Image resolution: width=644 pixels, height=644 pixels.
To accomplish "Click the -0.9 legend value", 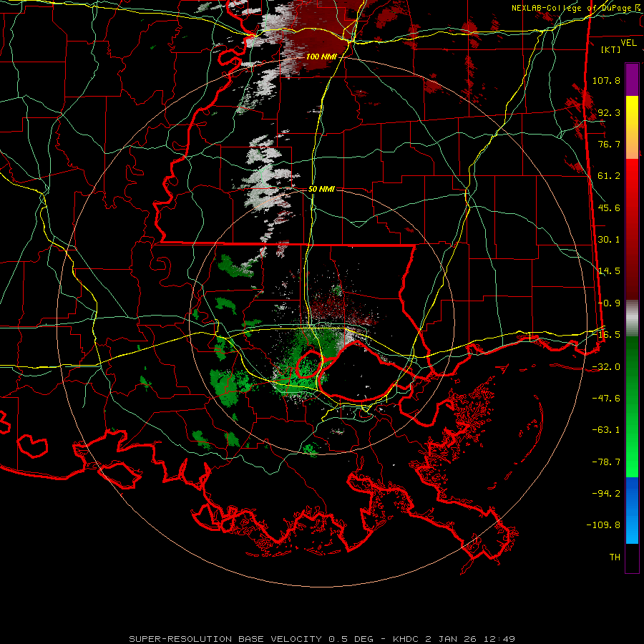I will (609, 303).
